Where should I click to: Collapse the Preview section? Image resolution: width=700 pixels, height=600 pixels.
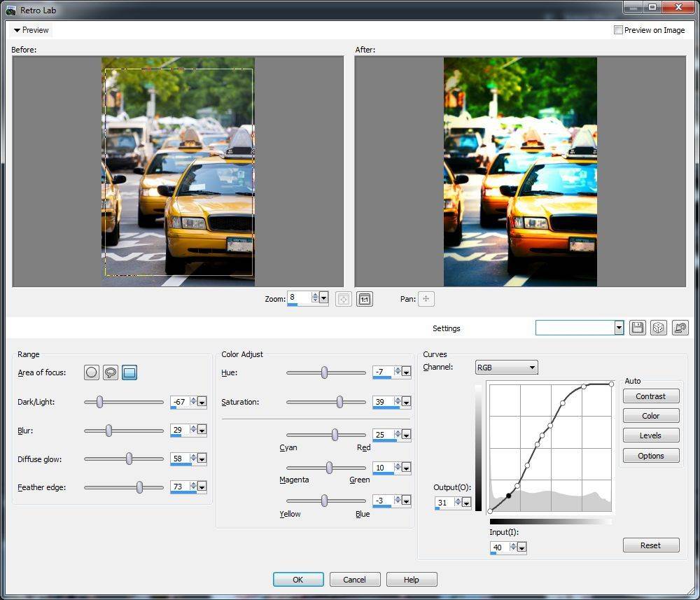[x=17, y=30]
